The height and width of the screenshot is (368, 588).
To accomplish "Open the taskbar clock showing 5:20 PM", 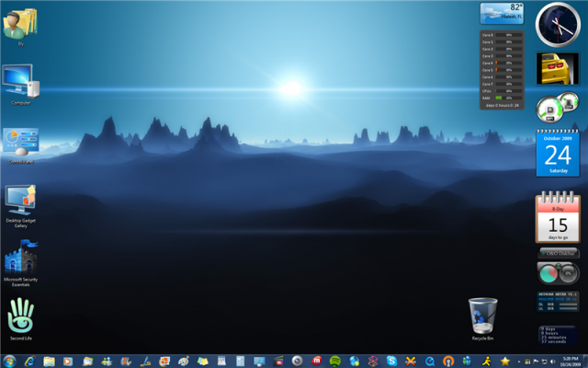I will [571, 362].
